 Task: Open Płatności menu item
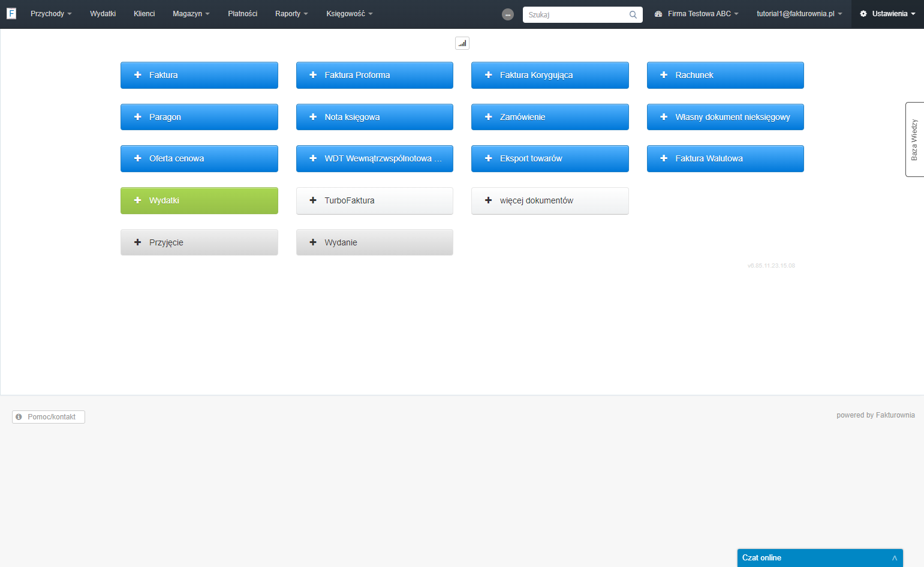242,14
